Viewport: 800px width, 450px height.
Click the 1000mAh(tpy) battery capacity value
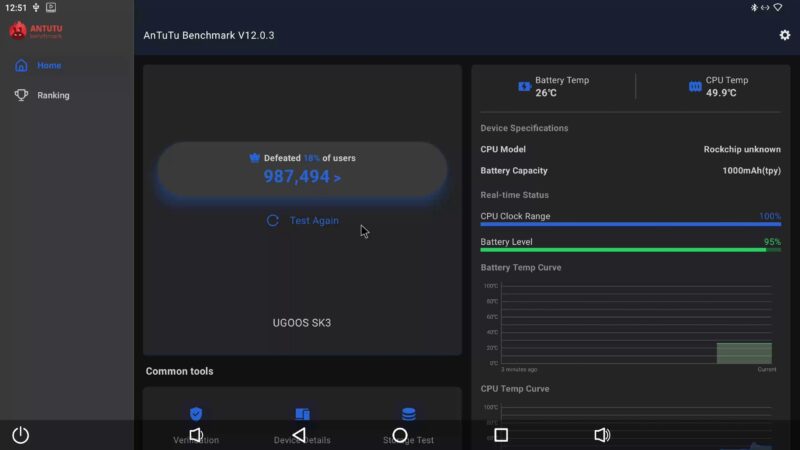click(752, 171)
